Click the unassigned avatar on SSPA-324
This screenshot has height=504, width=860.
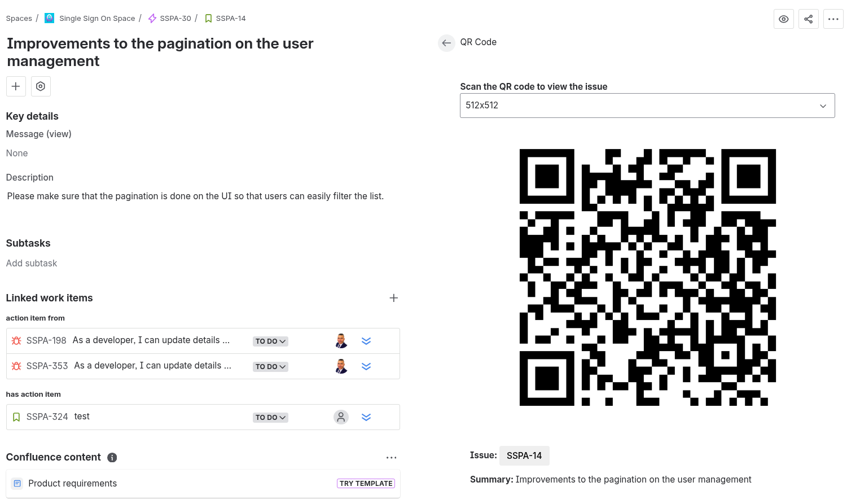(x=341, y=417)
